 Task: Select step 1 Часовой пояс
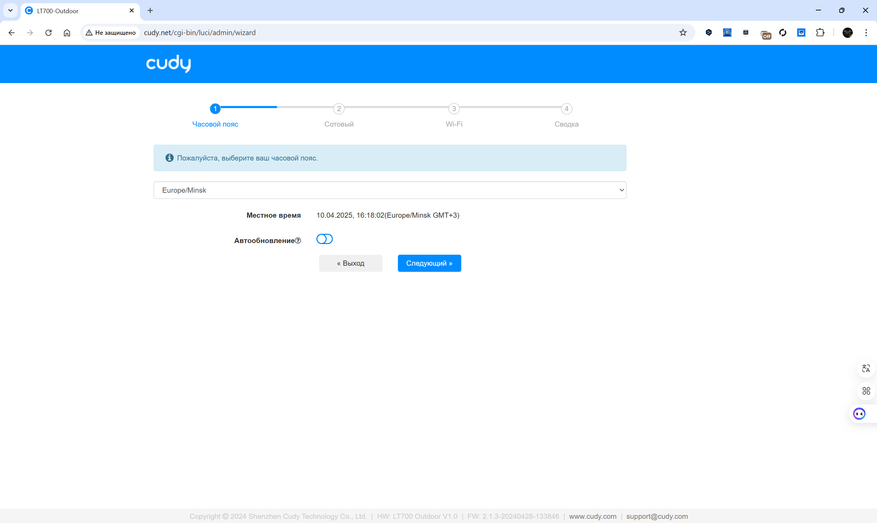pyautogui.click(x=215, y=115)
